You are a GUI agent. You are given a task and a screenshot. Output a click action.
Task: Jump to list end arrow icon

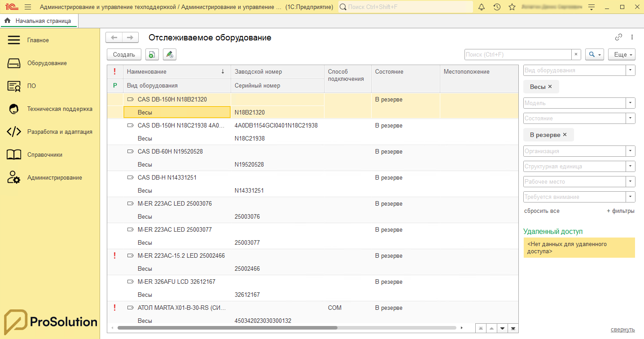point(513,328)
